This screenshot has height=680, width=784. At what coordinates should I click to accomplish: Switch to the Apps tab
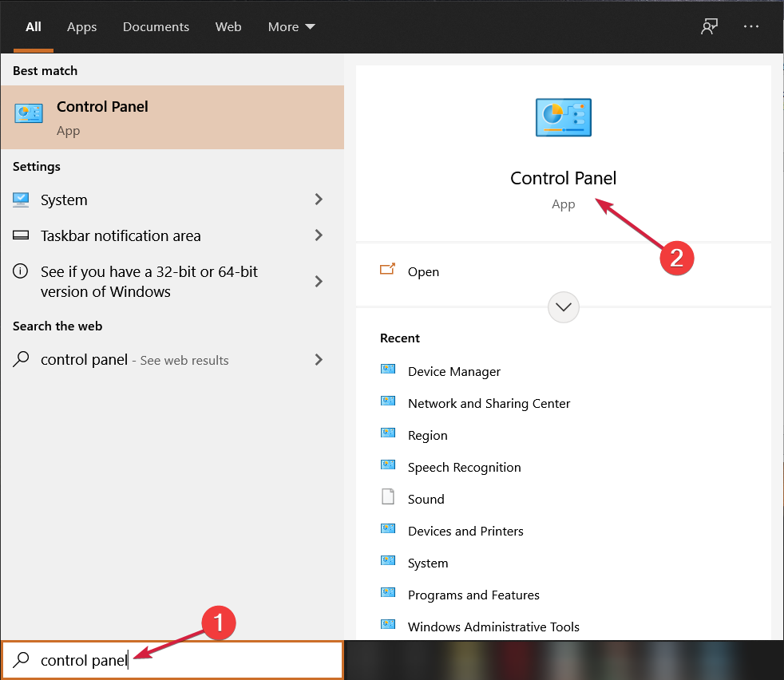coord(81,26)
